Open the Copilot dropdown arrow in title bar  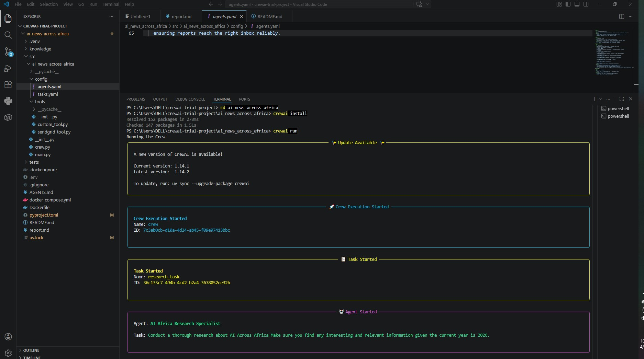427,4
